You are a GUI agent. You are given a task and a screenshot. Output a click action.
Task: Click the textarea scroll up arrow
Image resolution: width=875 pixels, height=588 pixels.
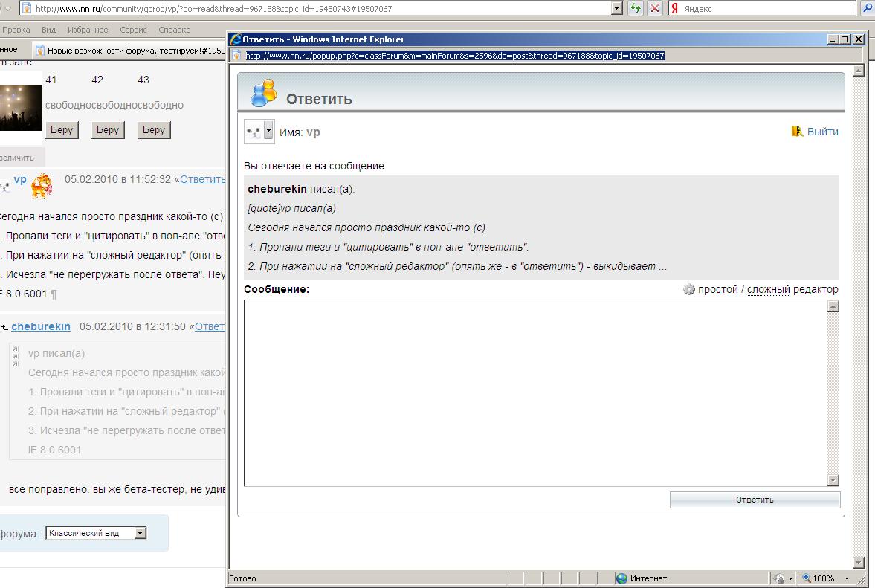pyautogui.click(x=833, y=306)
